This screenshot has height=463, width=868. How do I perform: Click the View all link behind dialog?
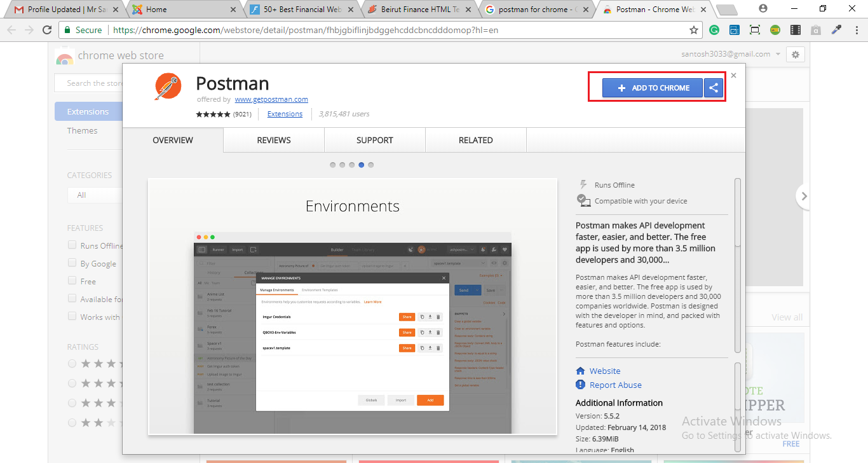tap(787, 317)
